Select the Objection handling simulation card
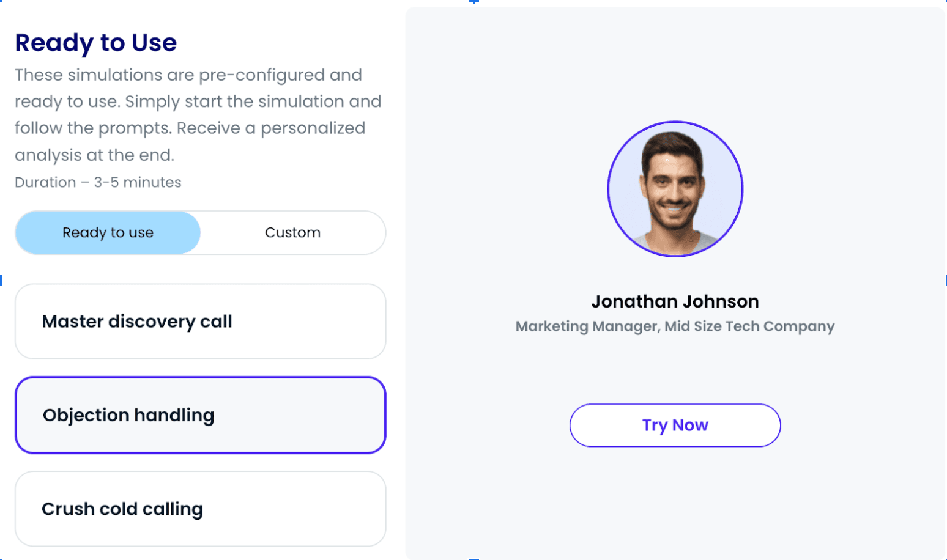The height and width of the screenshot is (560, 947). (200, 415)
